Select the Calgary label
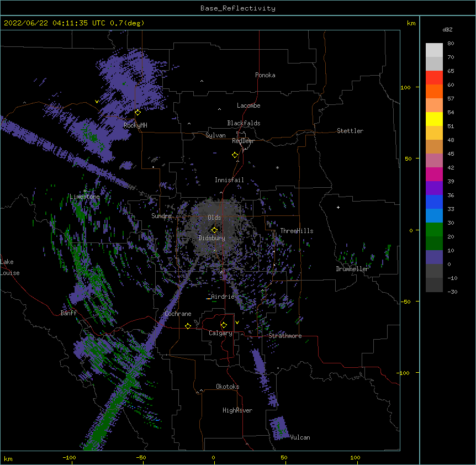This screenshot has width=476, height=465. 221,333
